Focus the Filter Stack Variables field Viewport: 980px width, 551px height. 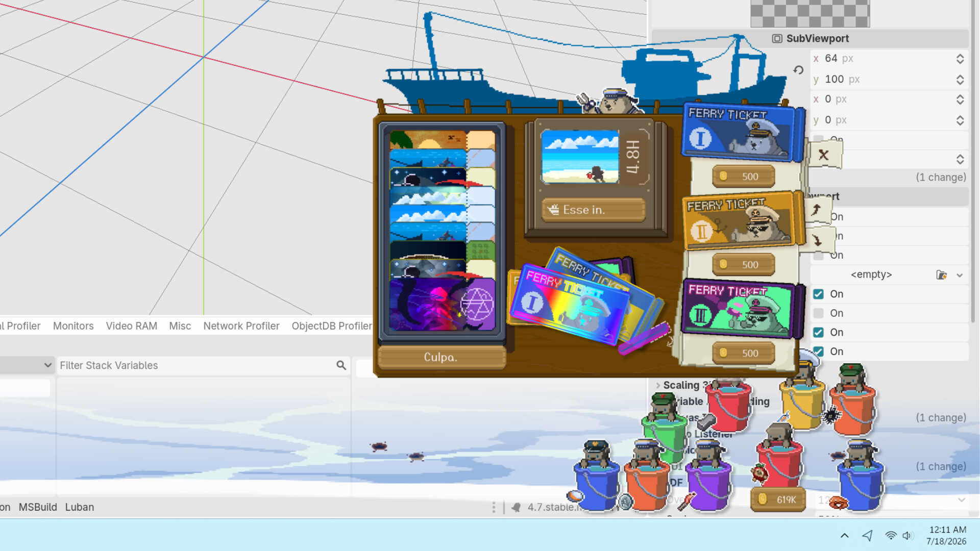pos(204,365)
